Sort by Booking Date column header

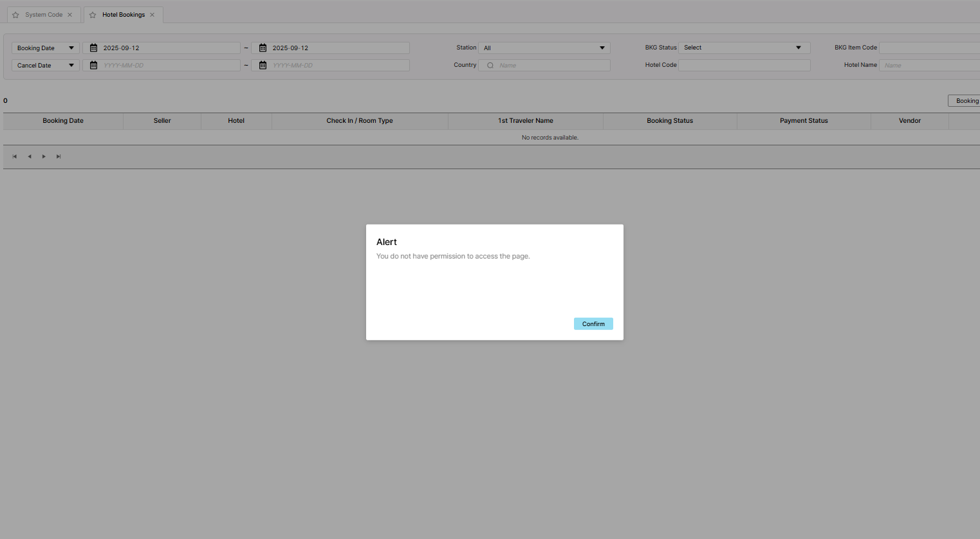[63, 121]
